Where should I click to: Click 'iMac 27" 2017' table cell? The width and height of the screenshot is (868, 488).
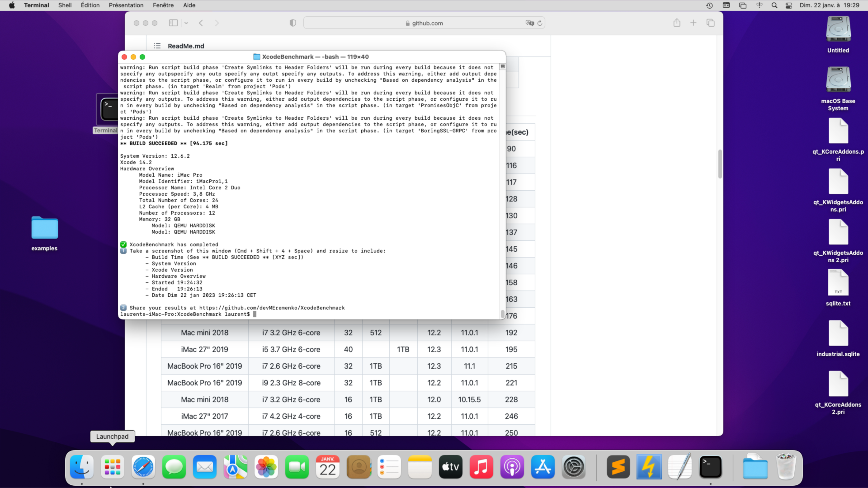205,416
